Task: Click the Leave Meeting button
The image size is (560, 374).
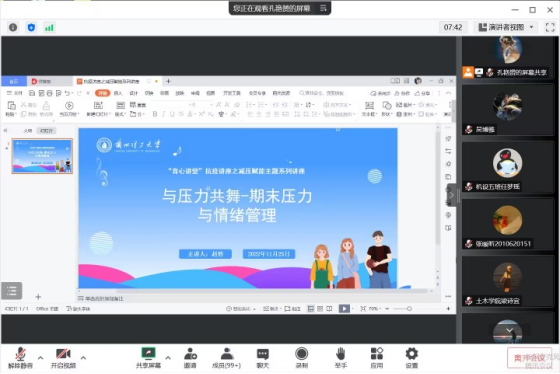Action: click(530, 358)
